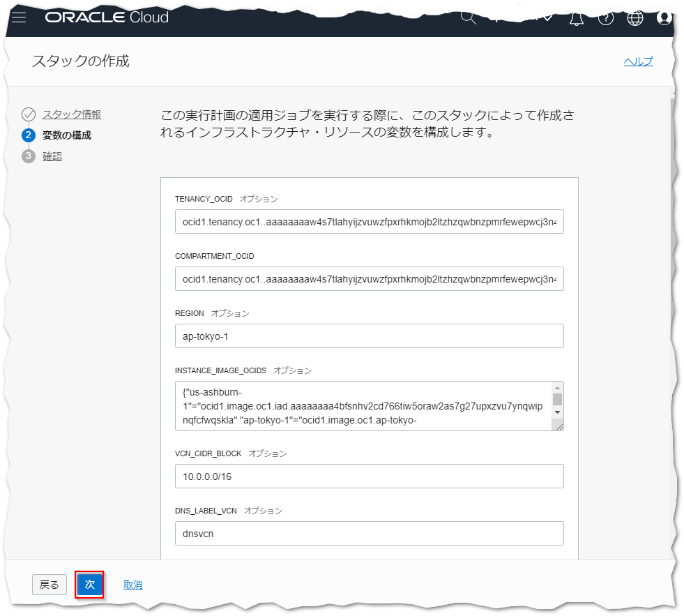Open the notifications bell icon
This screenshot has height=616, width=684.
[576, 18]
